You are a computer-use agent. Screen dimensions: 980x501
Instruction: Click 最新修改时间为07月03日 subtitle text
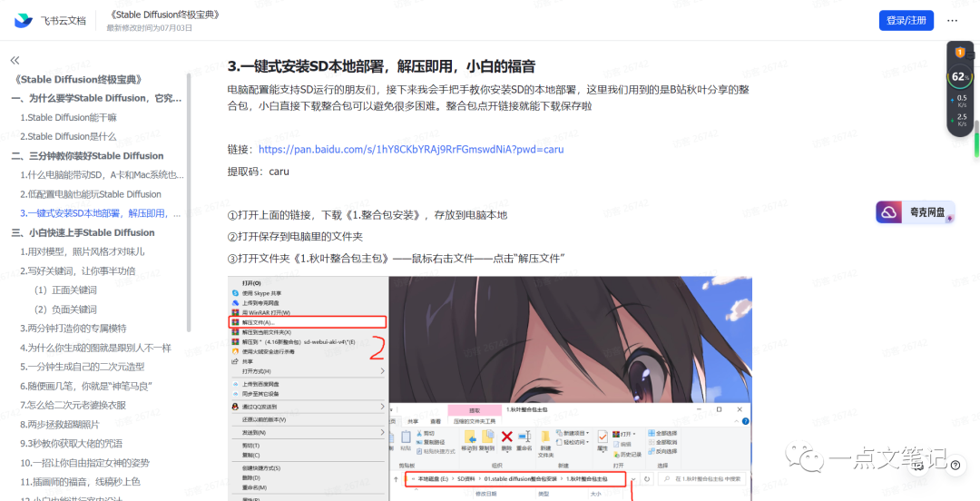click(150, 28)
